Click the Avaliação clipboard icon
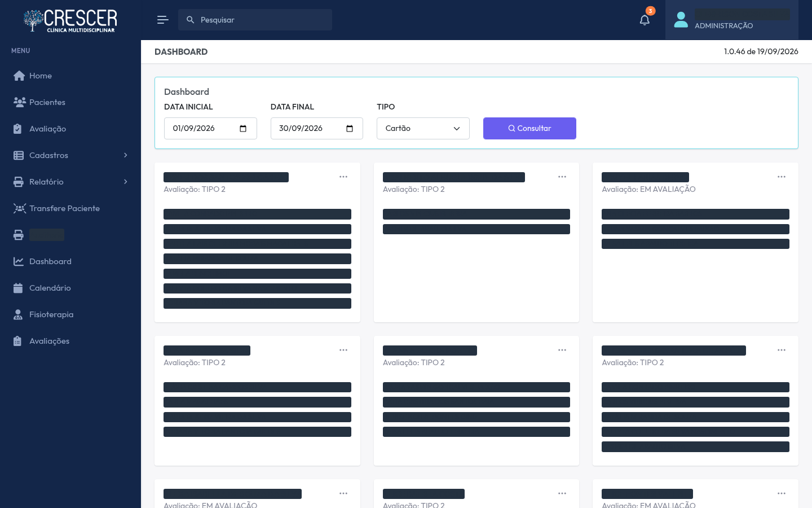The width and height of the screenshot is (812, 508). click(x=17, y=129)
